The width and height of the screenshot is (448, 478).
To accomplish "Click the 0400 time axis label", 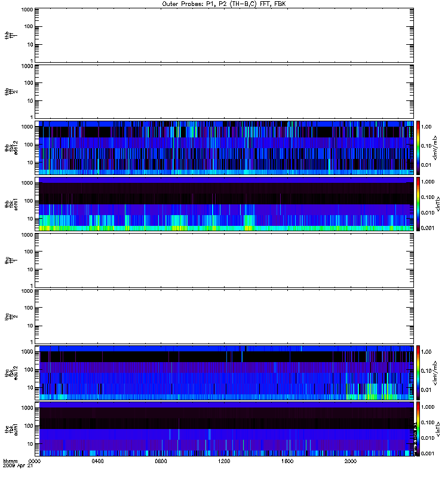I will [98, 461].
